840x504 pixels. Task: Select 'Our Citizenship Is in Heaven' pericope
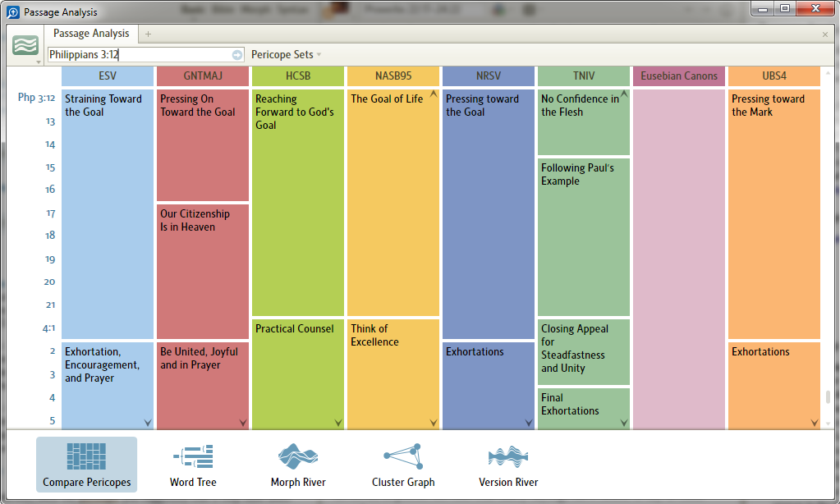[x=203, y=271]
